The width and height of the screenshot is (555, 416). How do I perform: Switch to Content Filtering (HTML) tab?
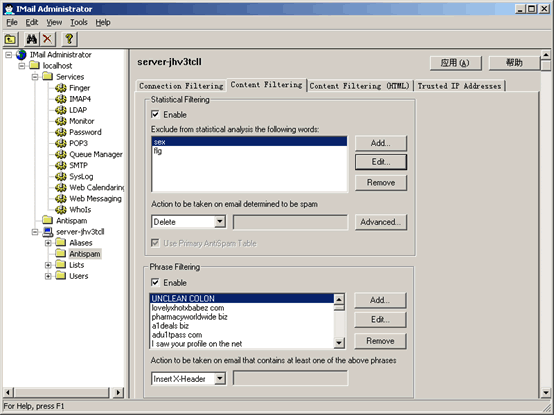(360, 86)
